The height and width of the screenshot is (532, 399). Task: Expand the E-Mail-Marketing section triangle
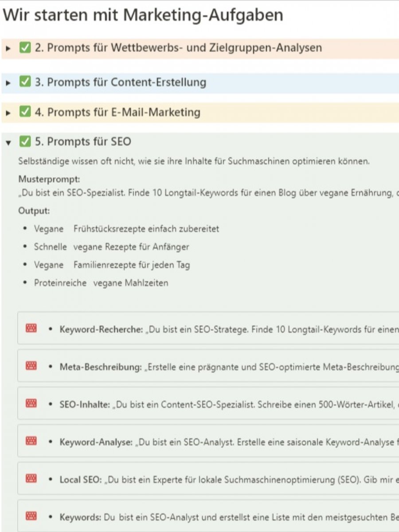pos(8,113)
